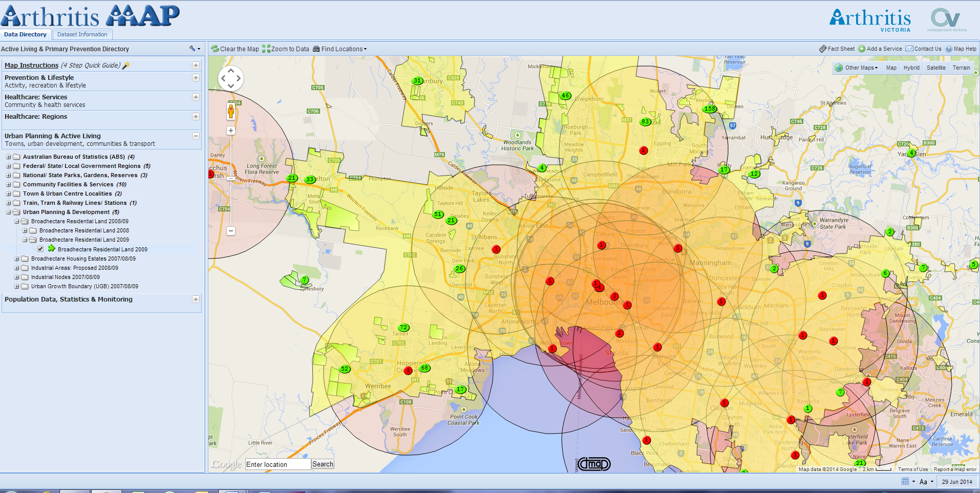Select the Street View pegman icon
The height and width of the screenshot is (493, 980).
tap(231, 111)
